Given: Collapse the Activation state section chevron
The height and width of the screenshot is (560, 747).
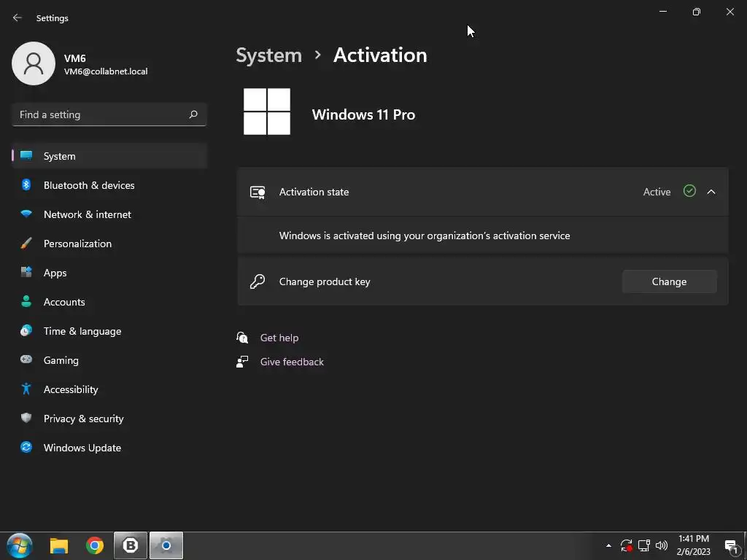Looking at the screenshot, I should pyautogui.click(x=711, y=192).
